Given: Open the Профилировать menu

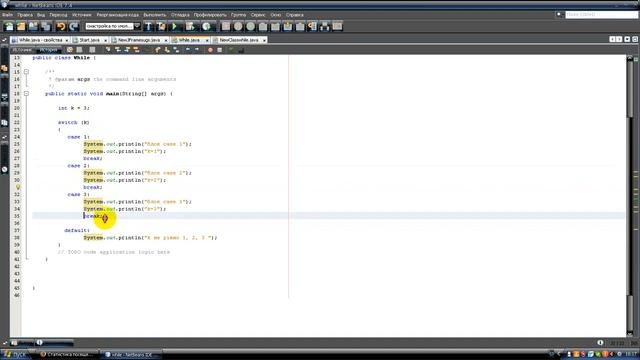Looking at the screenshot, I should [x=210, y=15].
